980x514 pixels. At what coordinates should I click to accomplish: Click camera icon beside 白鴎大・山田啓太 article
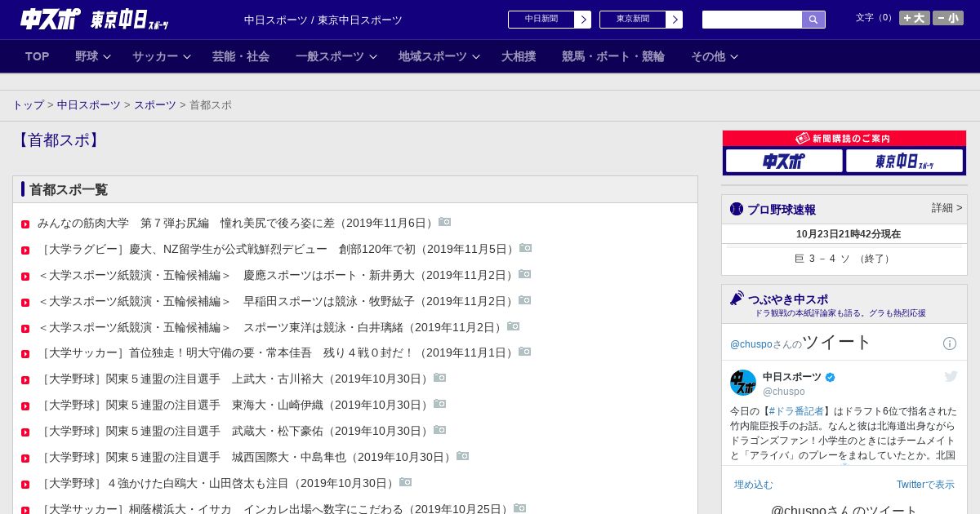point(406,482)
